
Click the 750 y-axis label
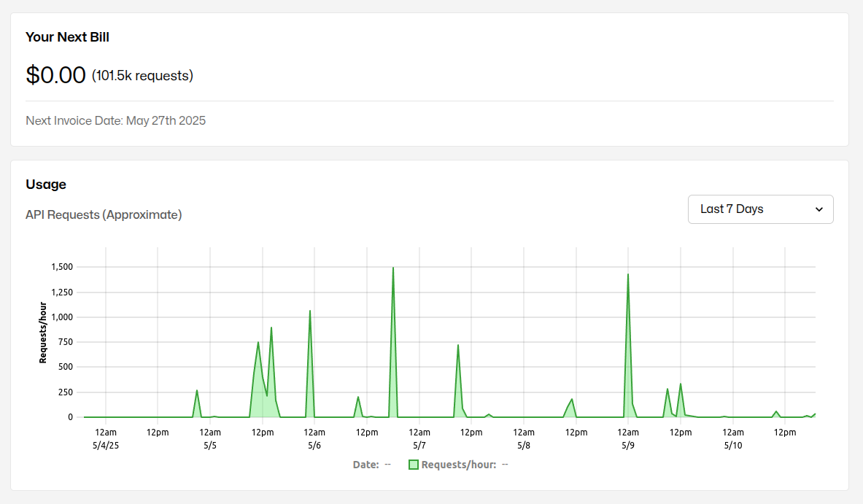(66, 341)
